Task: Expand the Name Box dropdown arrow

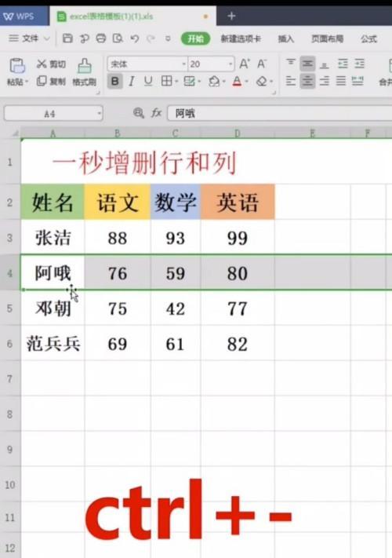Action: (99, 114)
